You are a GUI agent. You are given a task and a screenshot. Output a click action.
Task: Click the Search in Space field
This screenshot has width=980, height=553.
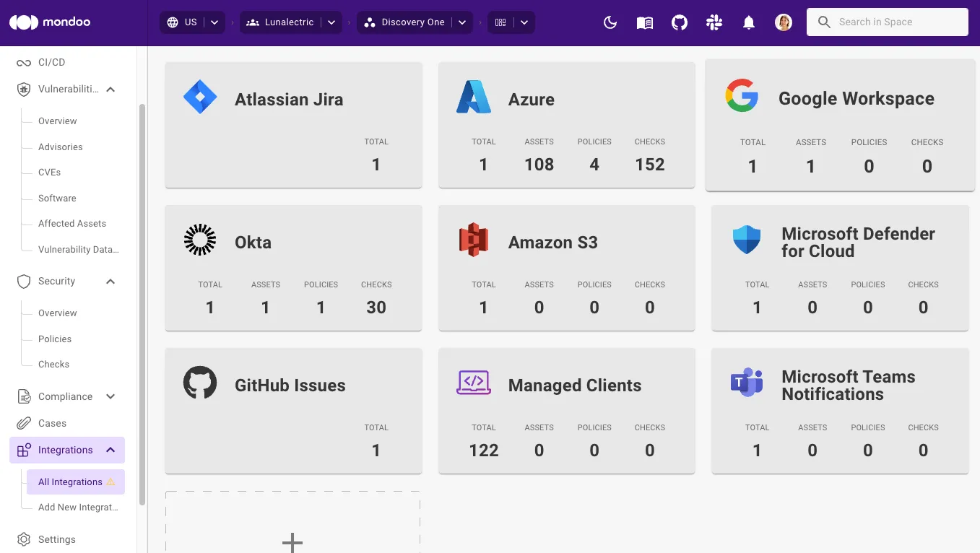pyautogui.click(x=887, y=22)
